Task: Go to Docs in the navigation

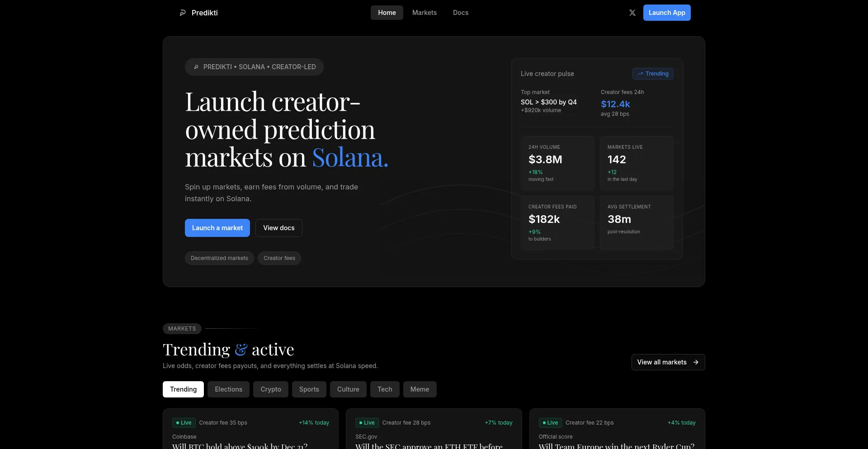Action: (x=460, y=13)
